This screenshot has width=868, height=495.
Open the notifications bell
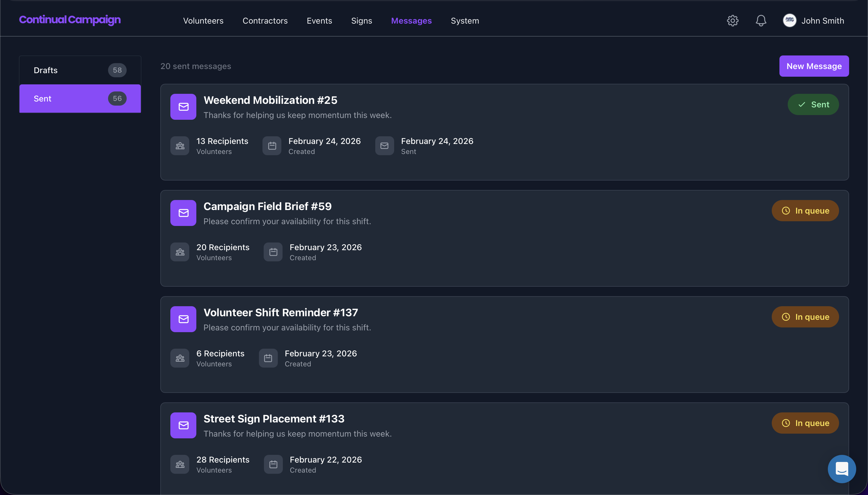[x=761, y=21]
